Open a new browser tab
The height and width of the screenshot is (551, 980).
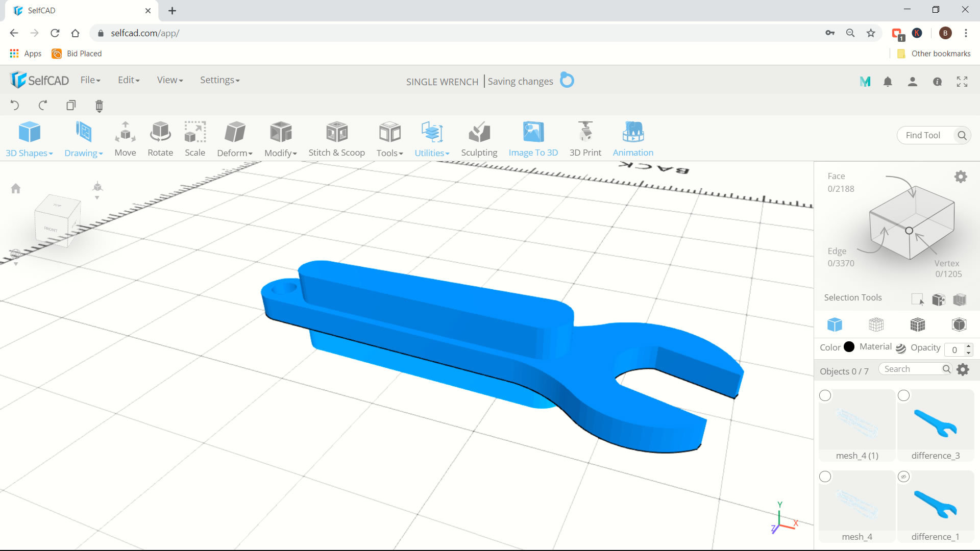point(172,11)
